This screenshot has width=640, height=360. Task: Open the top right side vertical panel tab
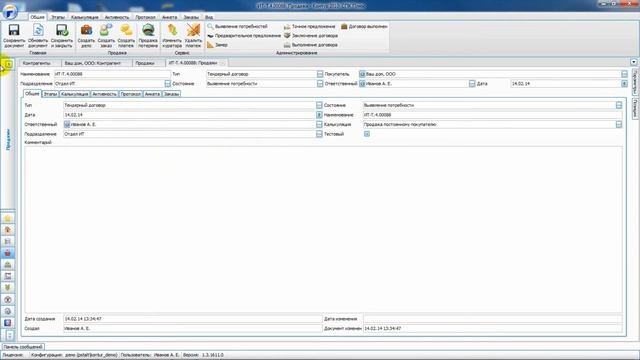tap(635, 82)
